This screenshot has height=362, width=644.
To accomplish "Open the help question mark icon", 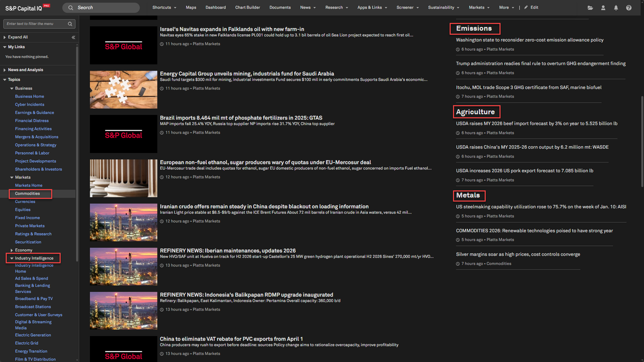I will pyautogui.click(x=629, y=8).
